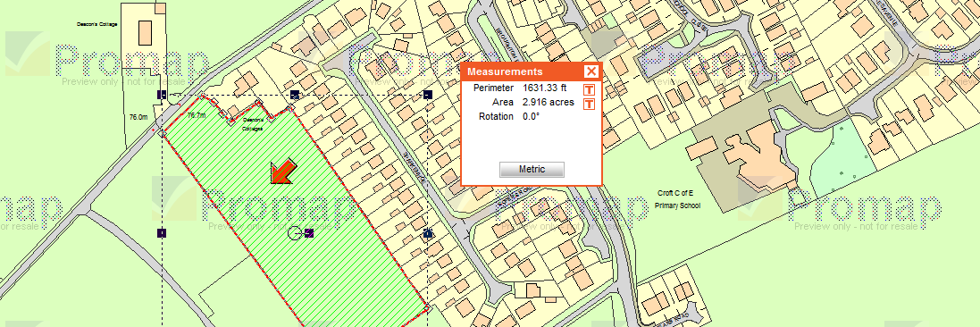Click the "76.7m" spot height label
The height and width of the screenshot is (327, 980).
pos(197,115)
